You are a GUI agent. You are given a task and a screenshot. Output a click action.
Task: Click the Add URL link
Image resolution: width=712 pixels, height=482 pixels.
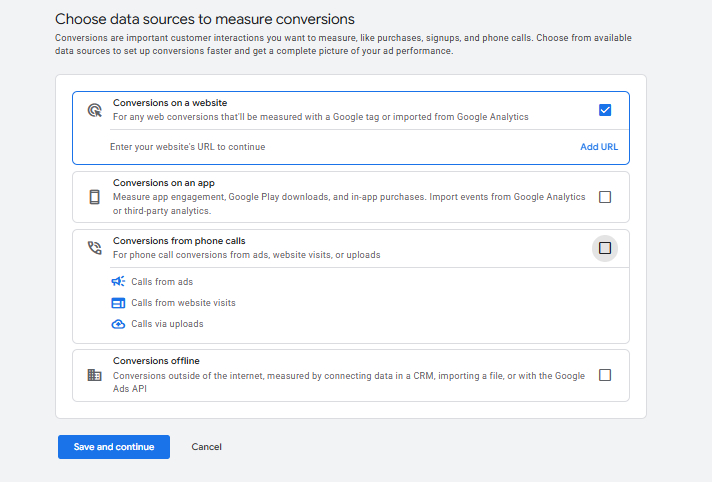(599, 147)
